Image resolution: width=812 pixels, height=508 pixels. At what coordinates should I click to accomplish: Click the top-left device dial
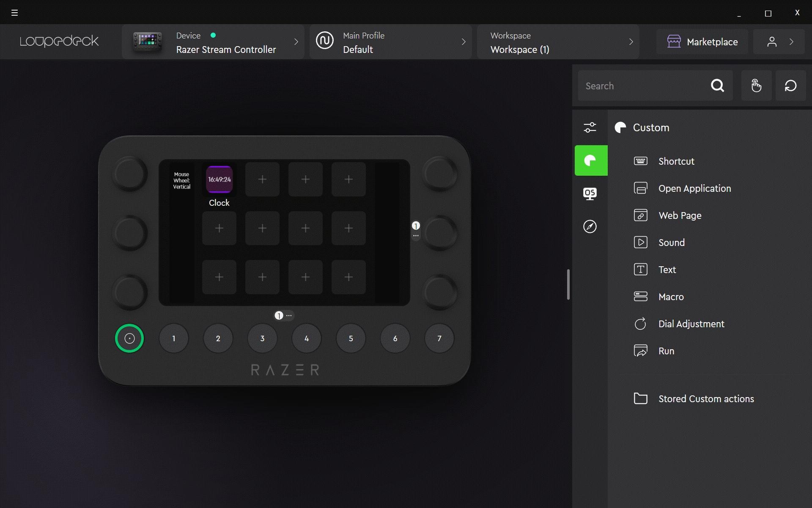[x=129, y=174]
